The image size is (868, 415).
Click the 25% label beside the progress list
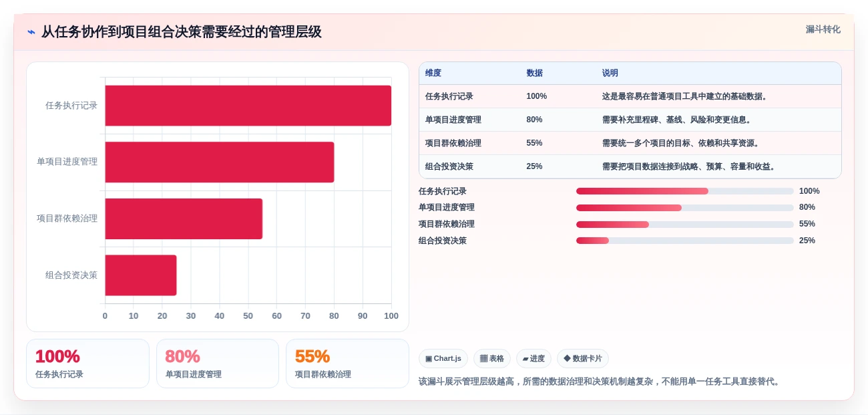point(807,241)
